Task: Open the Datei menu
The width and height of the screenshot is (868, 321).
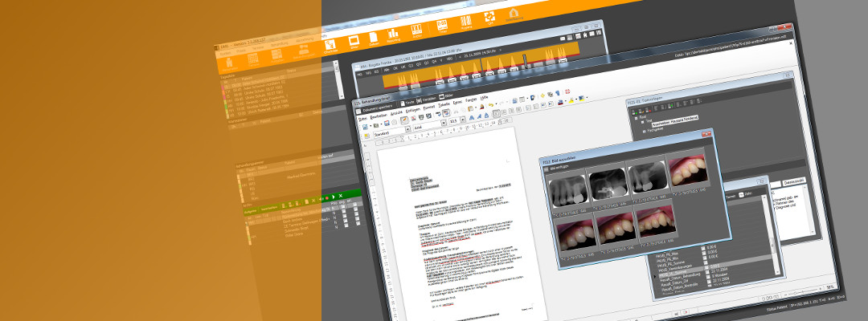Action: point(362,119)
